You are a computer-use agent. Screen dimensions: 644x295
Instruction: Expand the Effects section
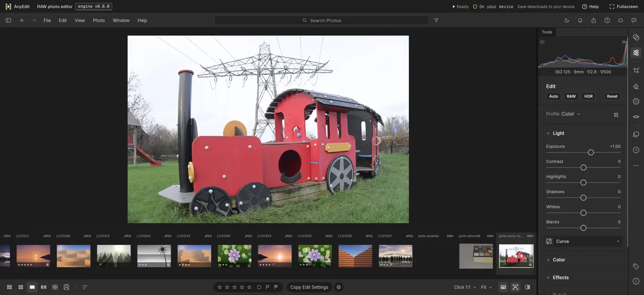click(548, 278)
